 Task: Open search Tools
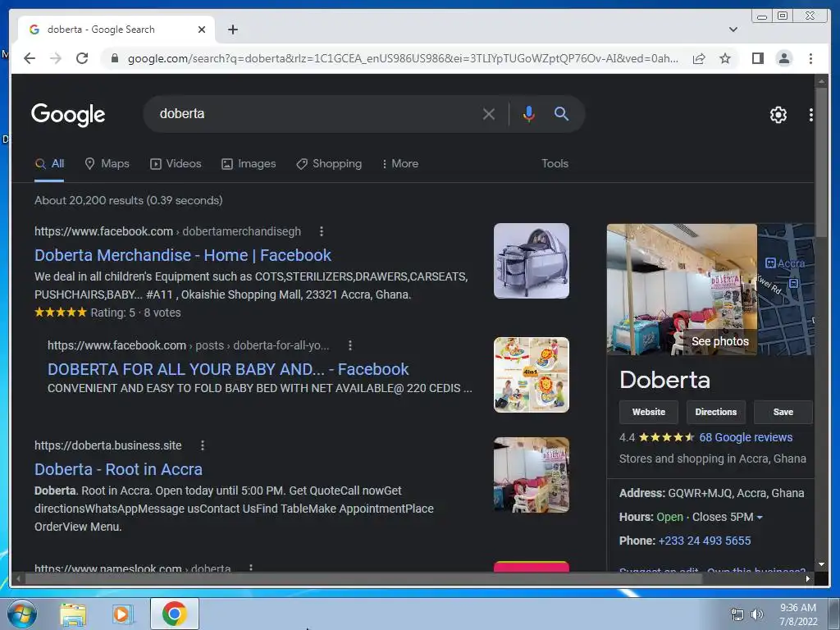coord(555,163)
